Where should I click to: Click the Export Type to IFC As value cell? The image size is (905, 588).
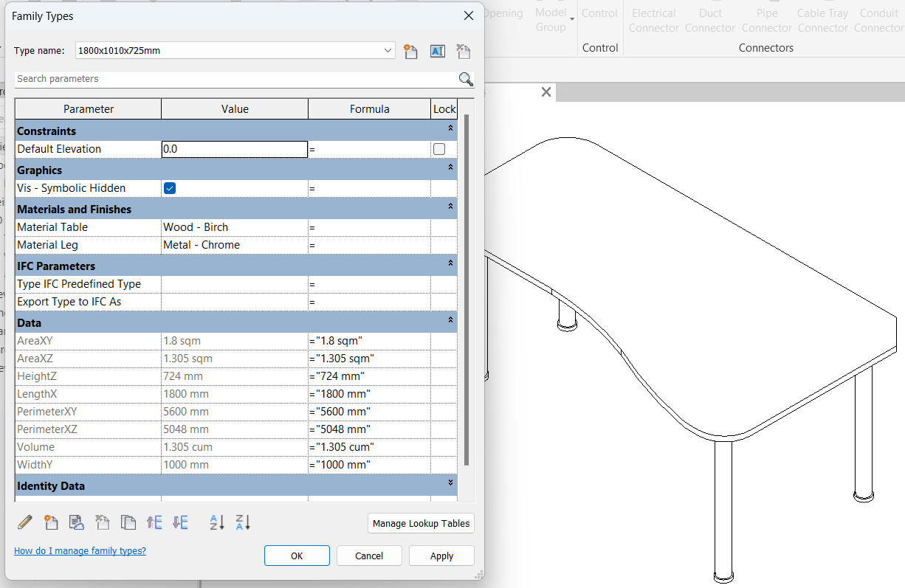tap(234, 302)
